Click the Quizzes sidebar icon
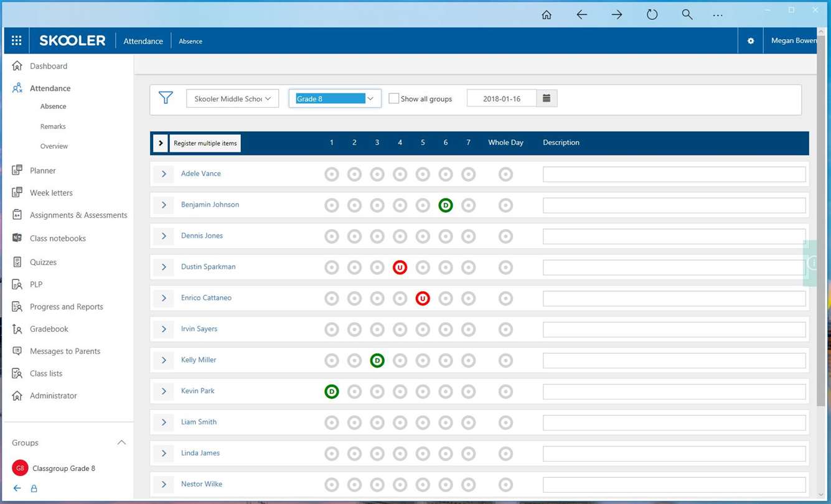Screen dimensions: 831x504 pyautogui.click(x=17, y=262)
